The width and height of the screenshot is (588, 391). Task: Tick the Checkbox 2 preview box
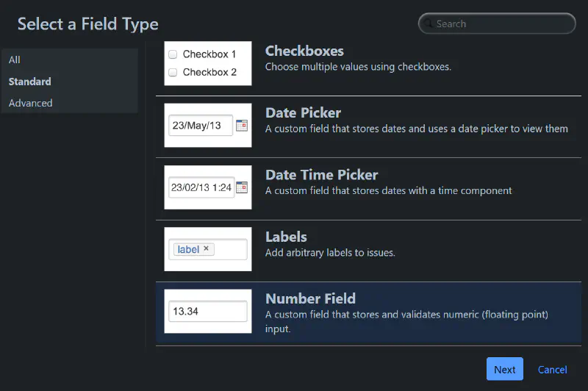[x=173, y=72]
